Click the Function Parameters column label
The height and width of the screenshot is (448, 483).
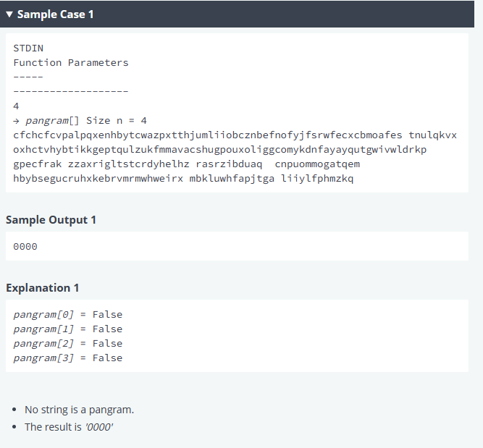71,63
